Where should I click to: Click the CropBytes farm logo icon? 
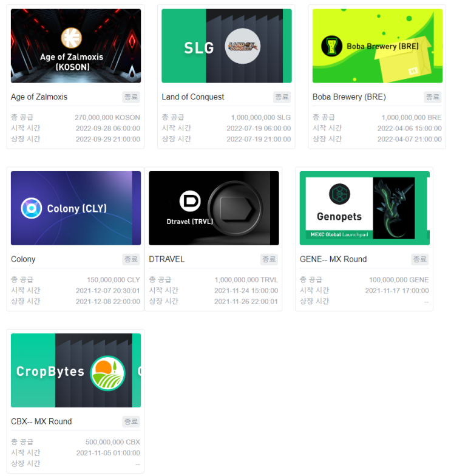coord(108,373)
